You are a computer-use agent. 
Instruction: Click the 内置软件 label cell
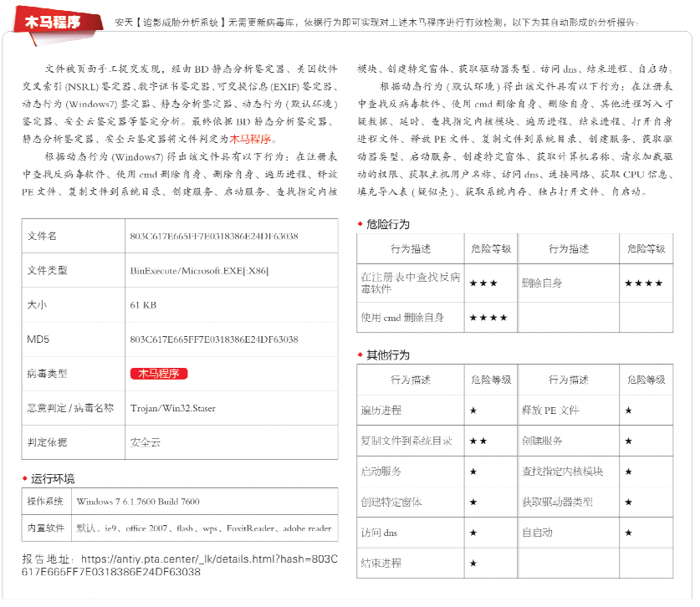[x=46, y=528]
